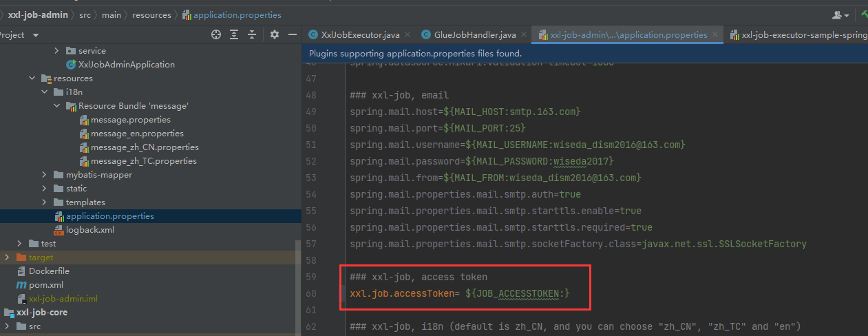Expand the target folder
The width and height of the screenshot is (868, 336).
point(8,258)
